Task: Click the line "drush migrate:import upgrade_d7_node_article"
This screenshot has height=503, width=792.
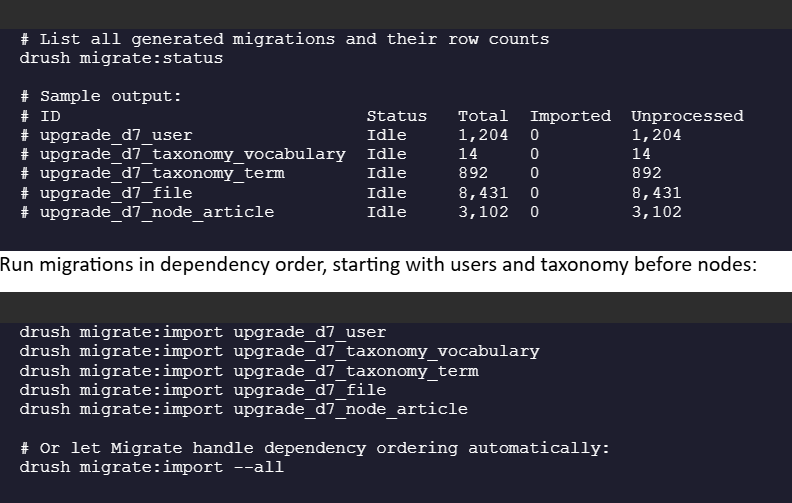Action: (x=243, y=409)
